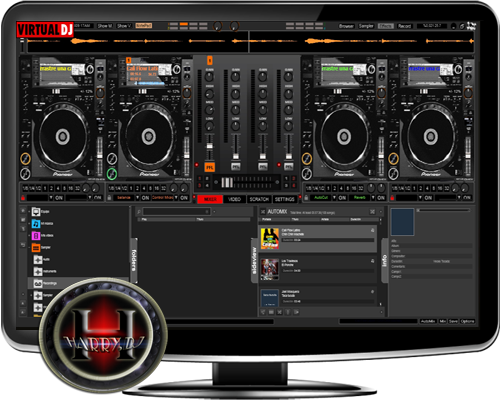This screenshot has height=400, width=500.
Task: Open the pink videos folder
Action: [x=36, y=236]
